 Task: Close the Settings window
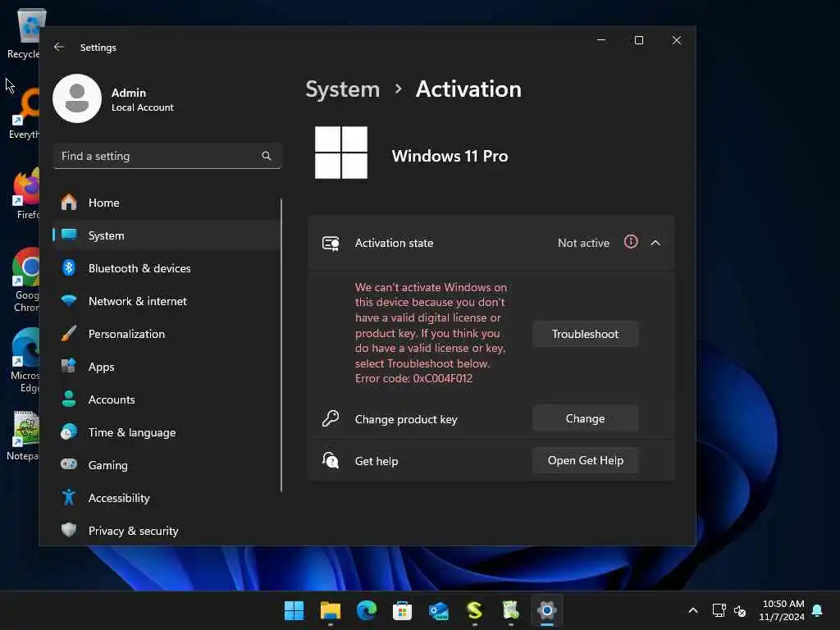[677, 40]
